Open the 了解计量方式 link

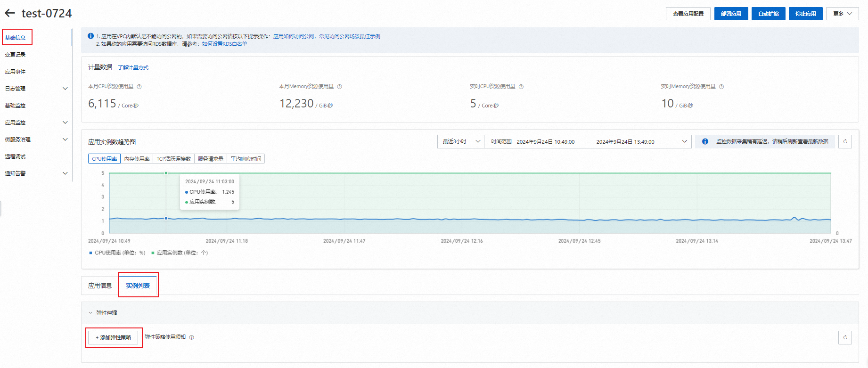tap(133, 67)
